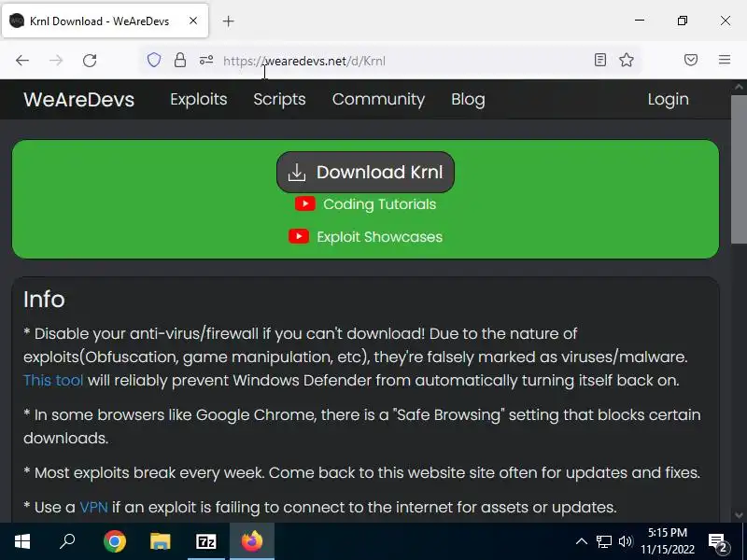The image size is (747, 560).
Task: Click the page vertical scrollbar thumb
Action: pyautogui.click(x=739, y=169)
